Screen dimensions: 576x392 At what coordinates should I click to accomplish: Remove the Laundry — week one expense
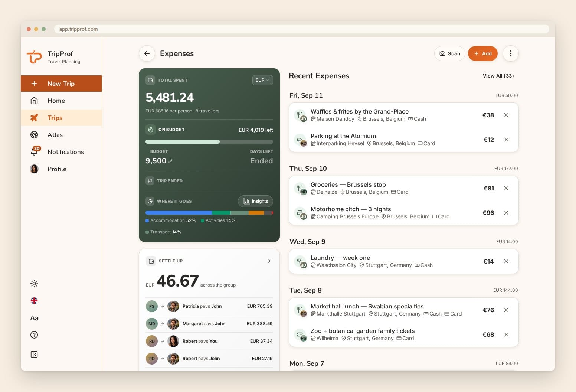click(x=506, y=261)
